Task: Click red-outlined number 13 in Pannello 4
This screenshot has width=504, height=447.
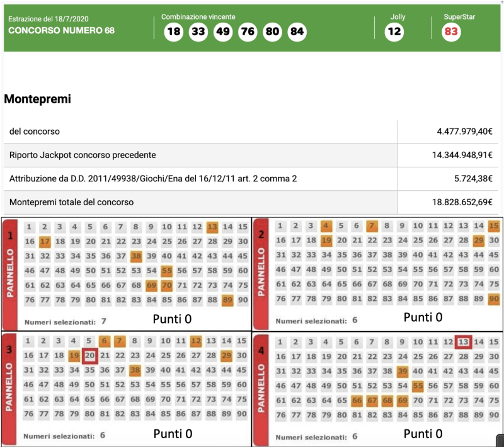Action: point(464,342)
